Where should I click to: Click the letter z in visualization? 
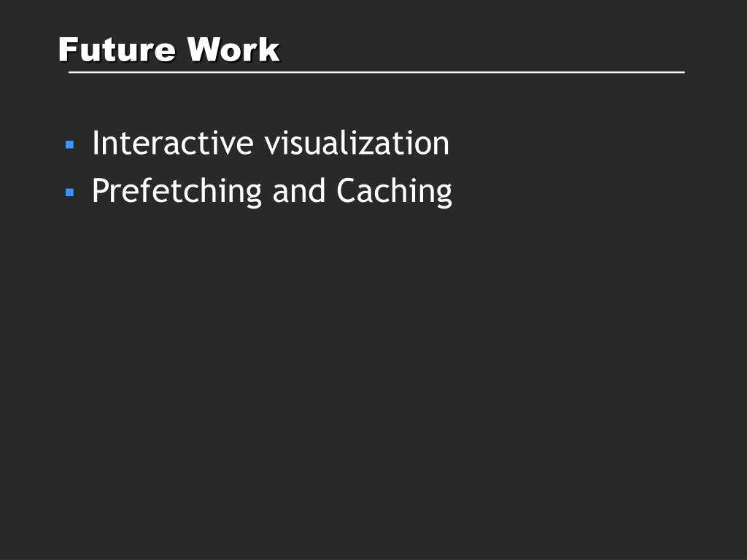coord(365,146)
